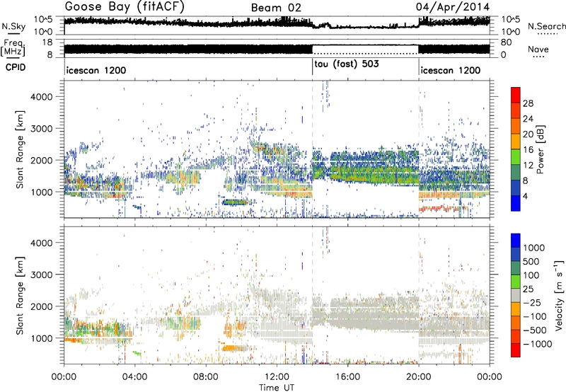Click the orange velocity patch near 700 km at 09:30
The image size is (566, 392).
pos(235,348)
